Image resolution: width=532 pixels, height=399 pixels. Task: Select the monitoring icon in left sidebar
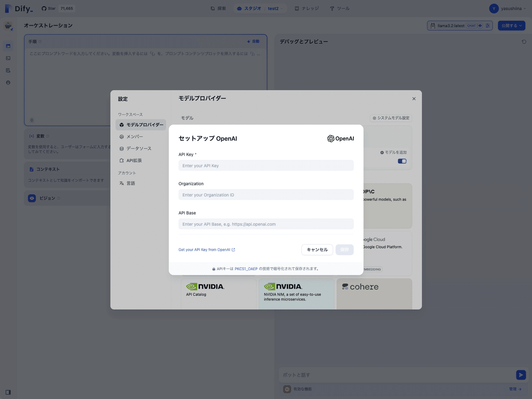(8, 83)
